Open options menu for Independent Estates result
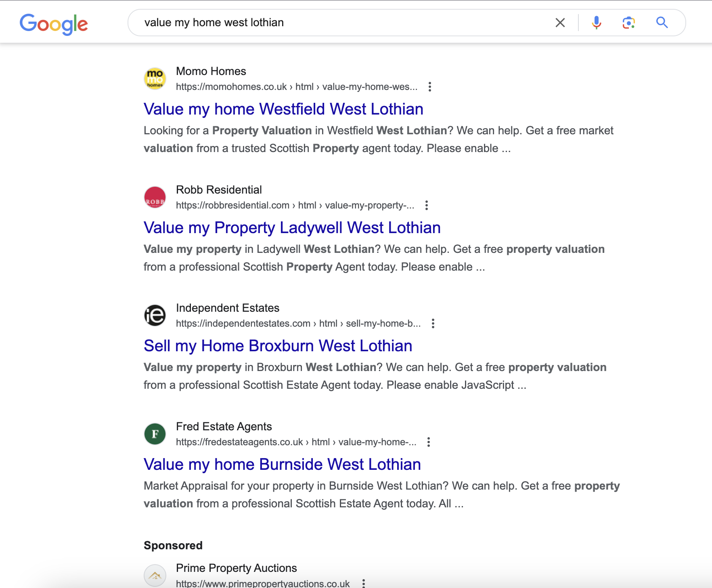The width and height of the screenshot is (712, 588). 433,323
